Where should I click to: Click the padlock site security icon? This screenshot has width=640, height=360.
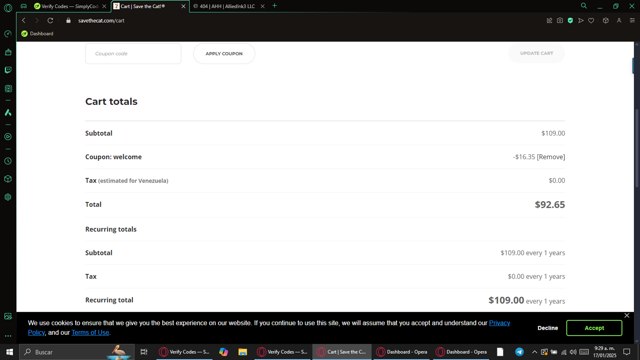(x=68, y=20)
